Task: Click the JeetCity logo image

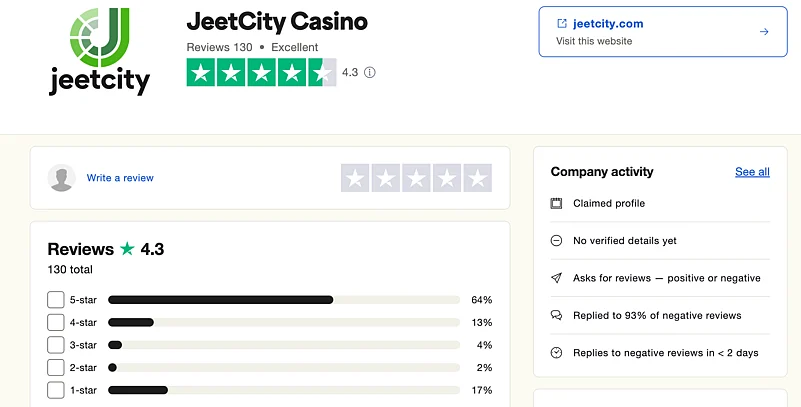Action: click(x=99, y=52)
